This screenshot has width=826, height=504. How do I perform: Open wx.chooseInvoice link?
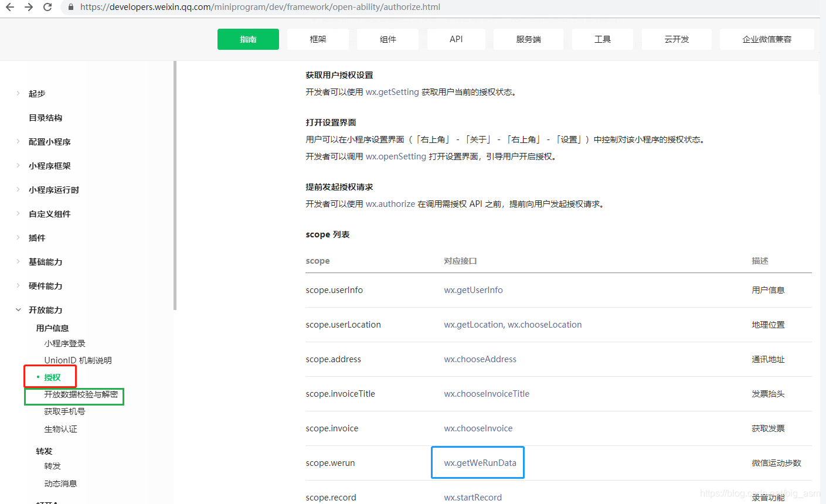(x=478, y=428)
